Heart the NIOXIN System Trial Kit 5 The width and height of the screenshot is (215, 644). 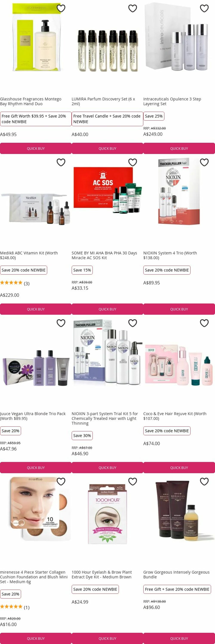tap(132, 323)
